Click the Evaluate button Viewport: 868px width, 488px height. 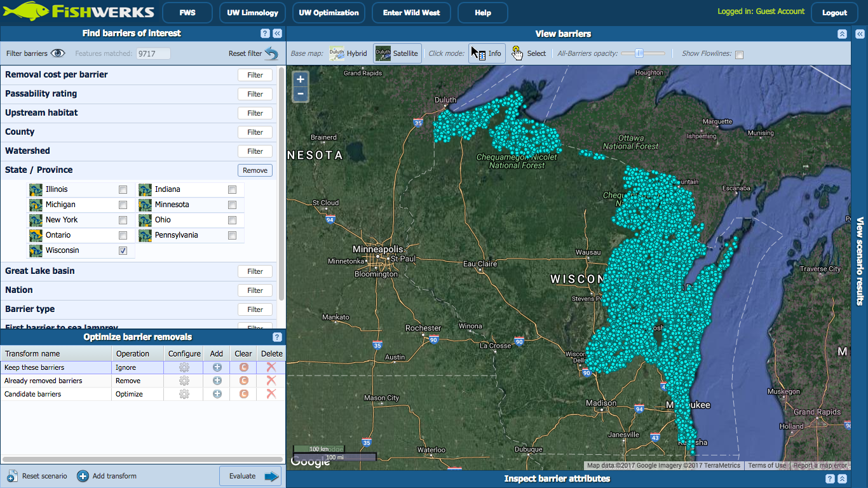[x=250, y=476]
